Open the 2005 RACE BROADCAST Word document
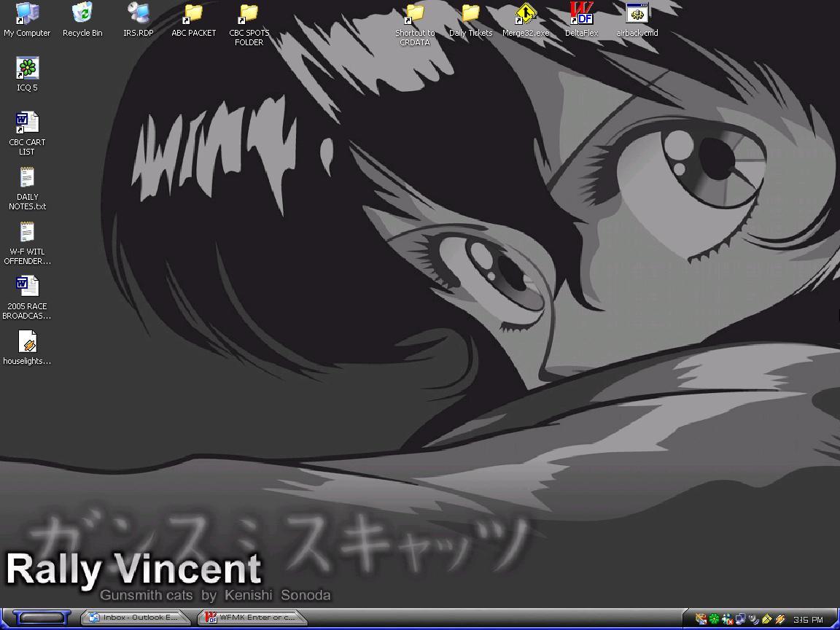This screenshot has width=840, height=630. (27, 287)
